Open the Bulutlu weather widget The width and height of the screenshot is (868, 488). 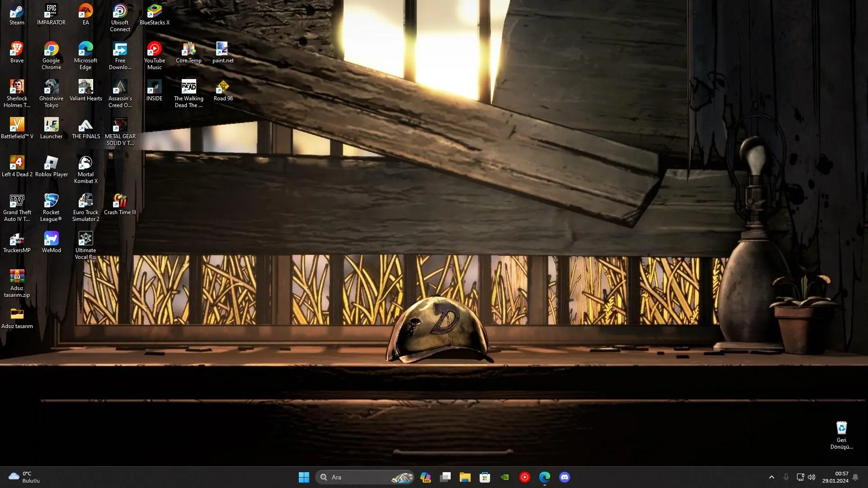click(x=24, y=477)
